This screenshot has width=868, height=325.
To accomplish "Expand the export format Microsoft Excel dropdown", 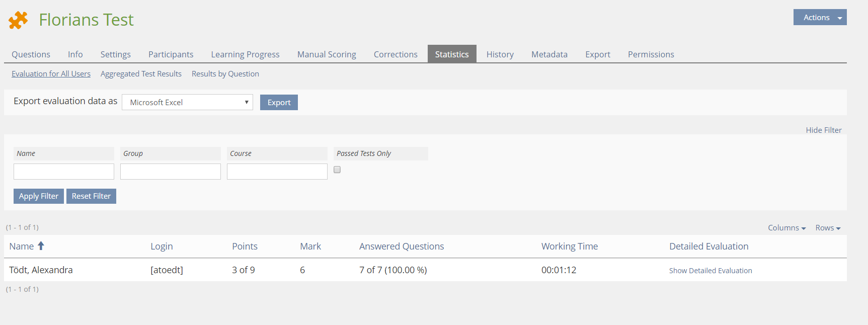I will click(187, 103).
